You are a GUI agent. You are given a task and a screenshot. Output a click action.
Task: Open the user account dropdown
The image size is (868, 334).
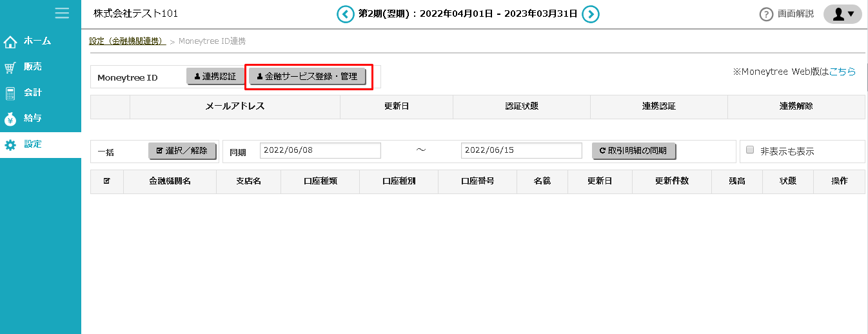(843, 14)
